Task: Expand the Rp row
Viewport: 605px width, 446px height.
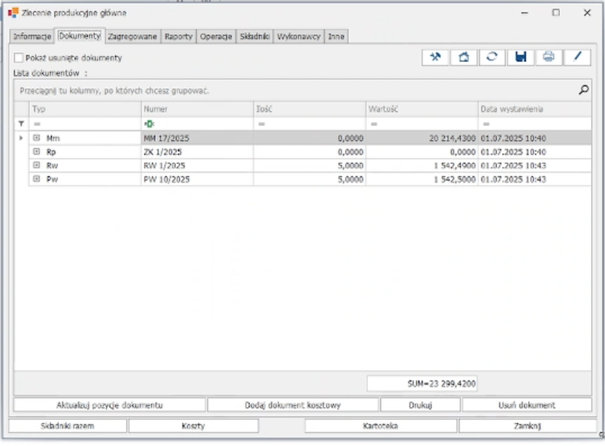Action: tap(36, 152)
